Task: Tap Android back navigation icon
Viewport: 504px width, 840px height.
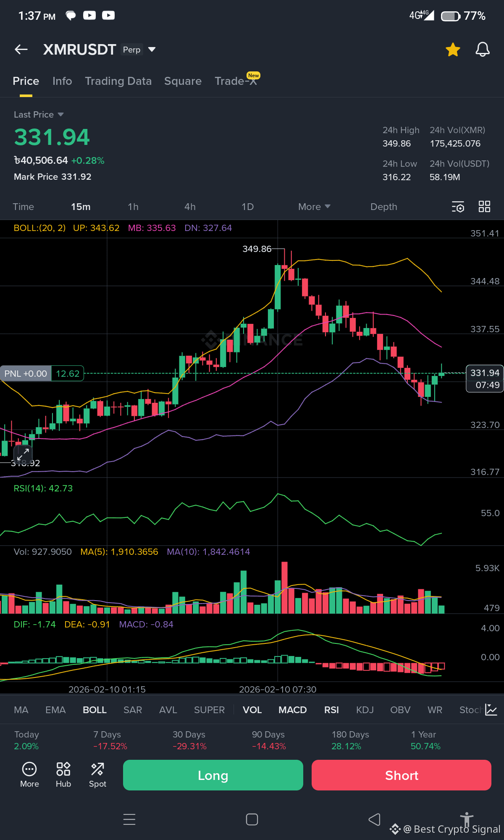Action: 374,819
